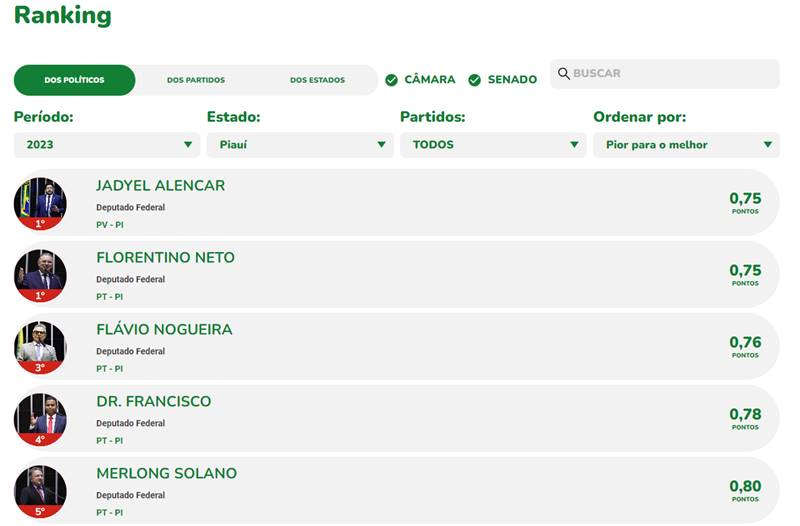
Task: Open the Estado Piauí dropdown
Action: click(x=300, y=145)
